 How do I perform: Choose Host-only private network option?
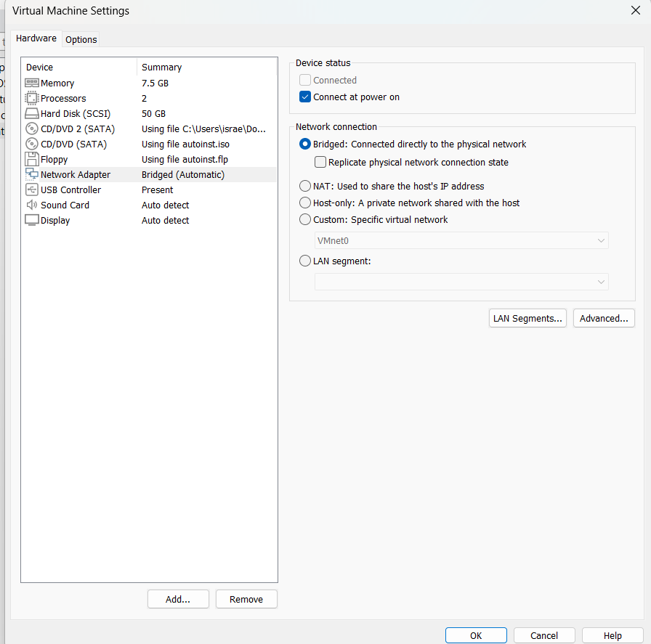click(x=305, y=203)
